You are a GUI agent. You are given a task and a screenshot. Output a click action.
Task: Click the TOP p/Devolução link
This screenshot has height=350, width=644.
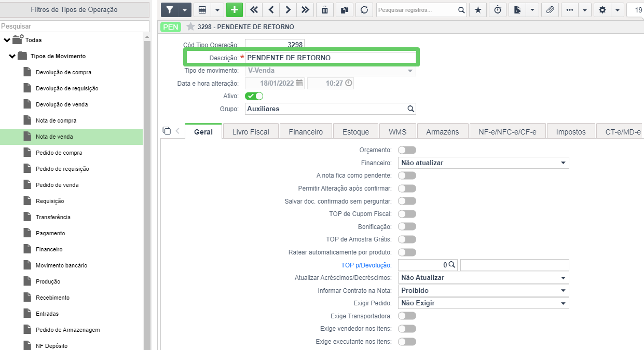pyautogui.click(x=366, y=265)
